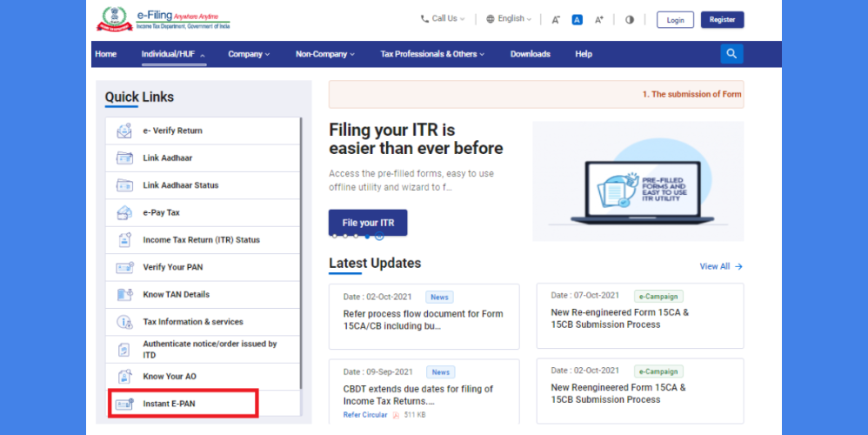Click the Register button

click(723, 19)
